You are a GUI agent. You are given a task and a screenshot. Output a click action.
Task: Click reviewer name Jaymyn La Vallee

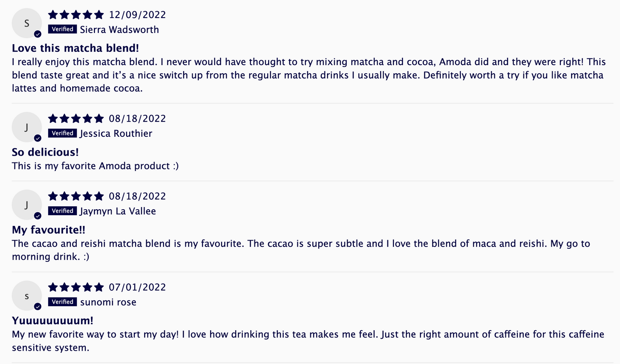pyautogui.click(x=118, y=211)
